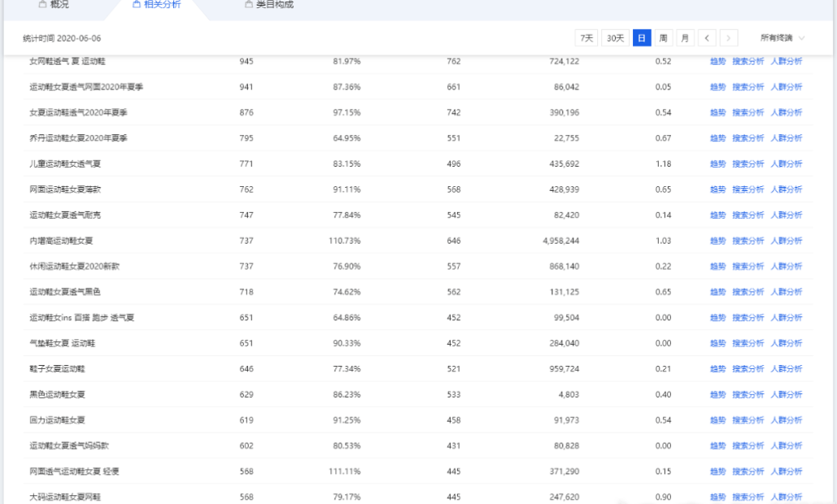The image size is (837, 504).
Task: Open the 所有终端 dropdown
Action: 783,38
